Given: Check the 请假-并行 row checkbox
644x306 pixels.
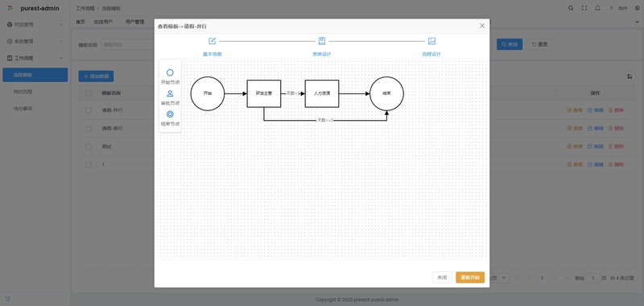Looking at the screenshot, I should click(89, 110).
